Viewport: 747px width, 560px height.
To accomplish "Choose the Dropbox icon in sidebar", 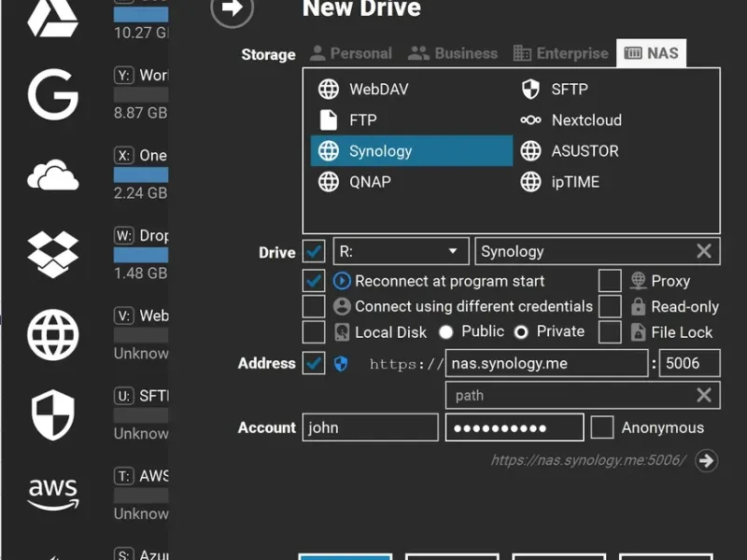I will click(53, 254).
